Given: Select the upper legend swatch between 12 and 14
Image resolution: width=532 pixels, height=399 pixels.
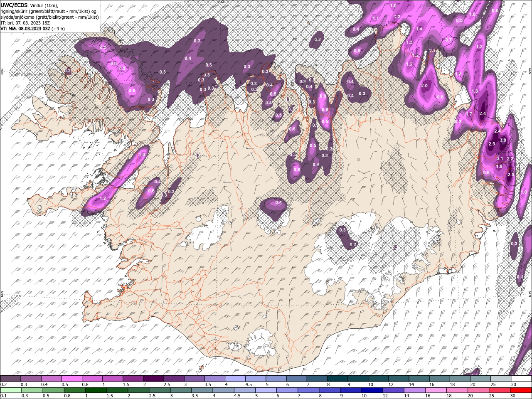Looking at the screenshot, I should pyautogui.click(x=398, y=379).
